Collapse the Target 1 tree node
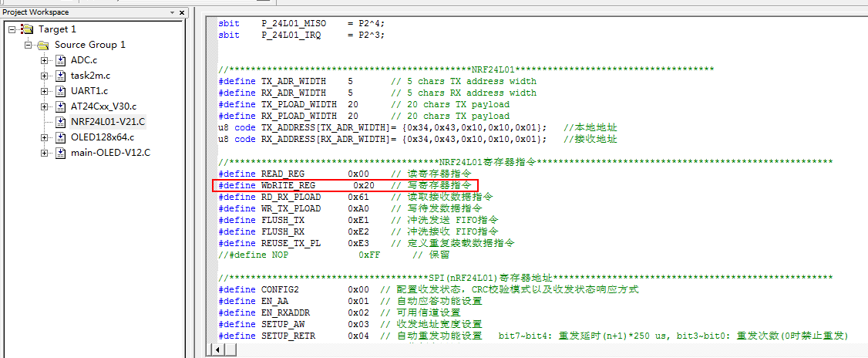 pos(13,29)
